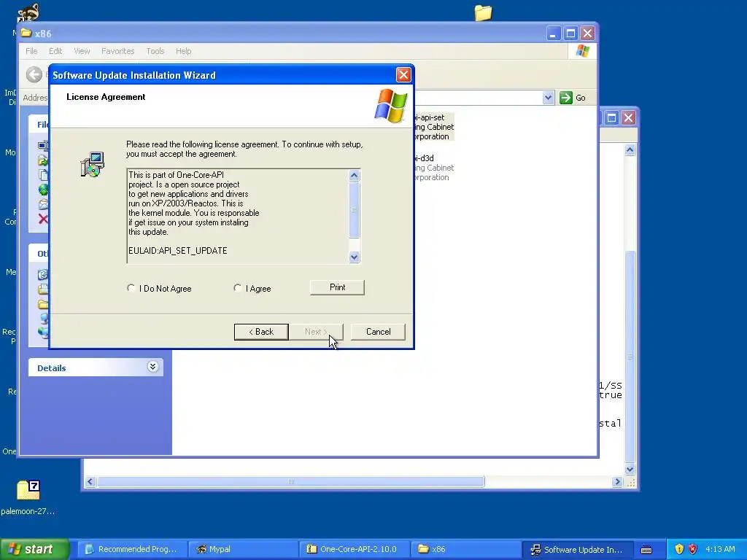Maximize the background window behind x86
Image resolution: width=747 pixels, height=560 pixels.
click(612, 117)
